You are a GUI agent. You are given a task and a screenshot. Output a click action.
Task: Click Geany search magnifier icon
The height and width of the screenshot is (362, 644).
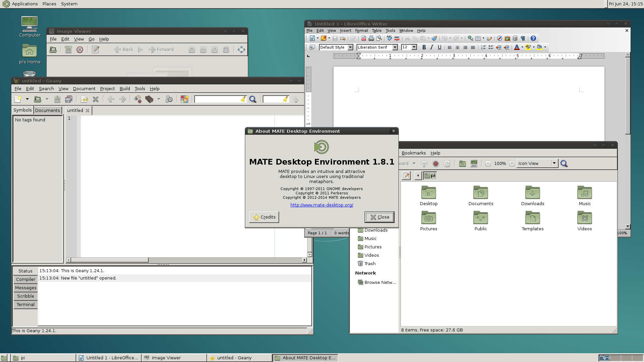[x=253, y=99]
